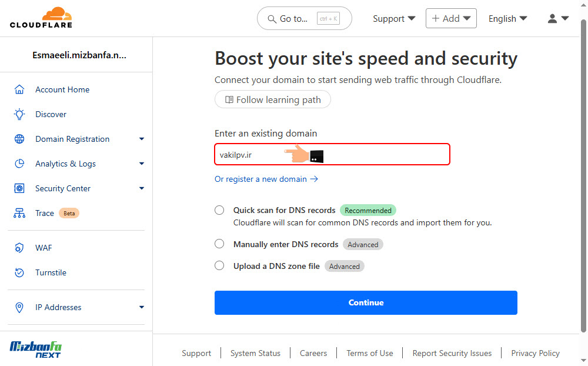The width and height of the screenshot is (588, 366).
Task: Click the Account Home house icon
Action: pyautogui.click(x=19, y=89)
